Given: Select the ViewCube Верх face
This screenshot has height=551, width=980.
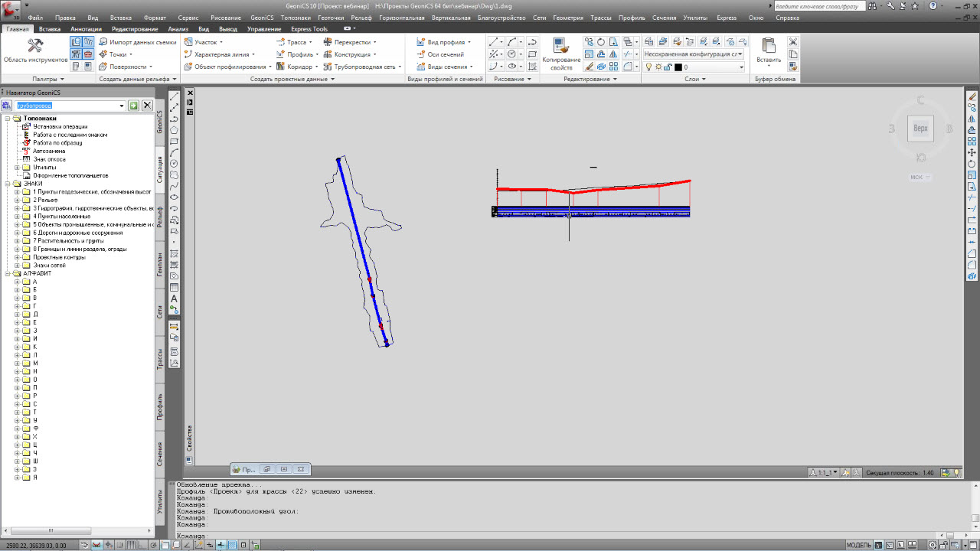Looking at the screenshot, I should [920, 129].
